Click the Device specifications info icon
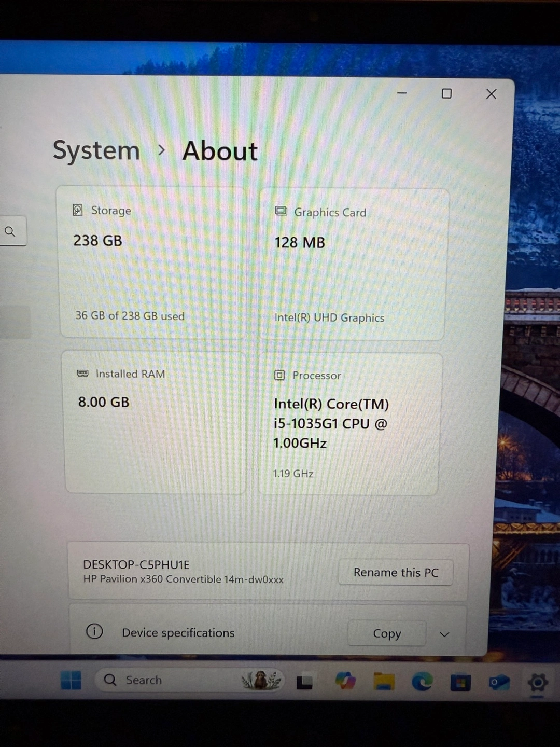 tap(94, 631)
